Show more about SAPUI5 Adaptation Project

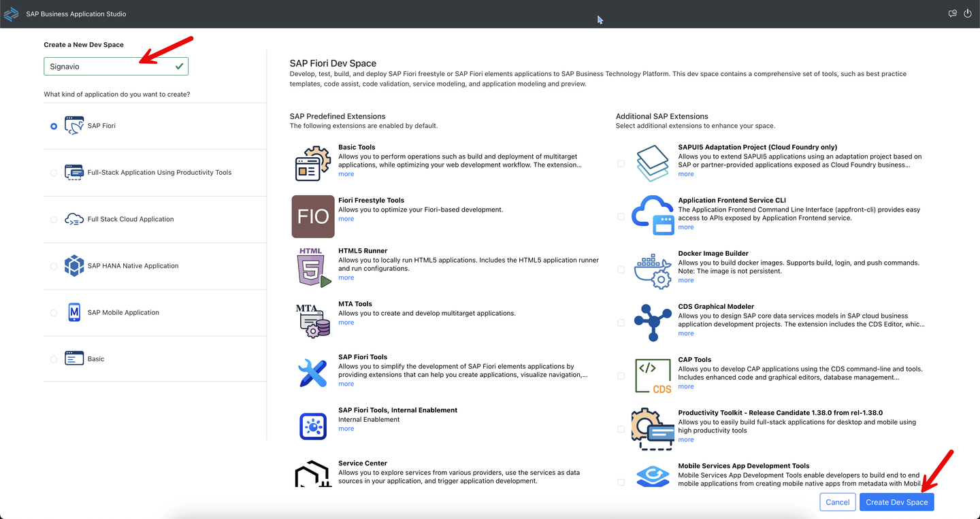[x=686, y=174]
